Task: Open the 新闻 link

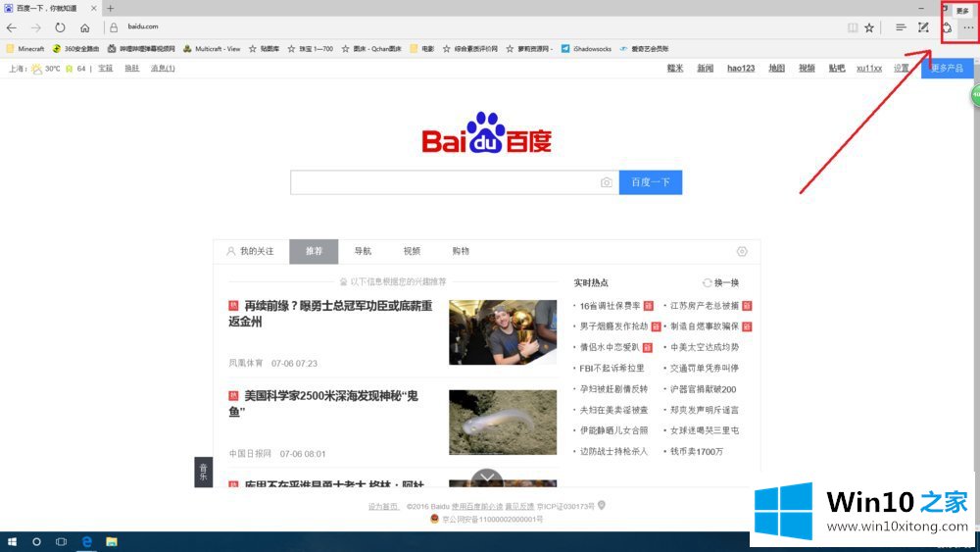Action: coord(705,68)
